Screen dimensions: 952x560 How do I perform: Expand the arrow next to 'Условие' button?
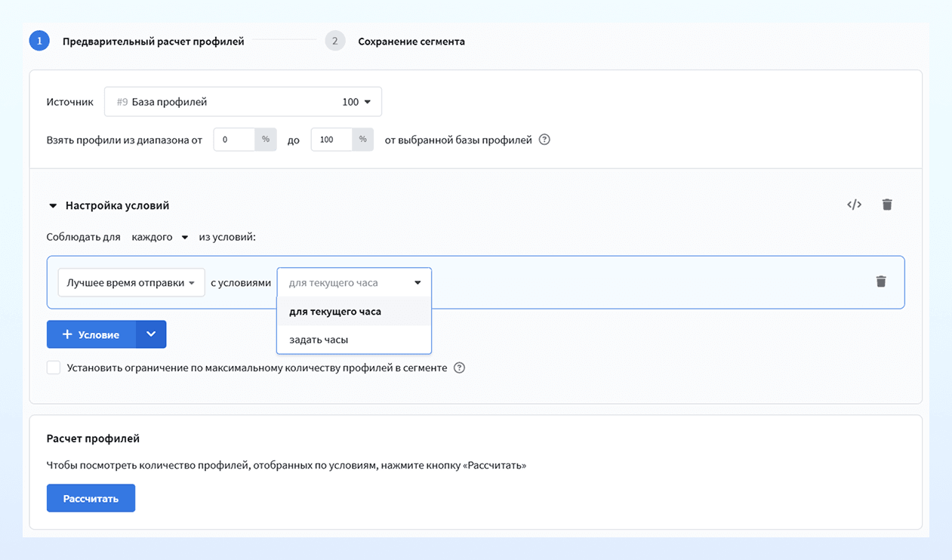(151, 334)
